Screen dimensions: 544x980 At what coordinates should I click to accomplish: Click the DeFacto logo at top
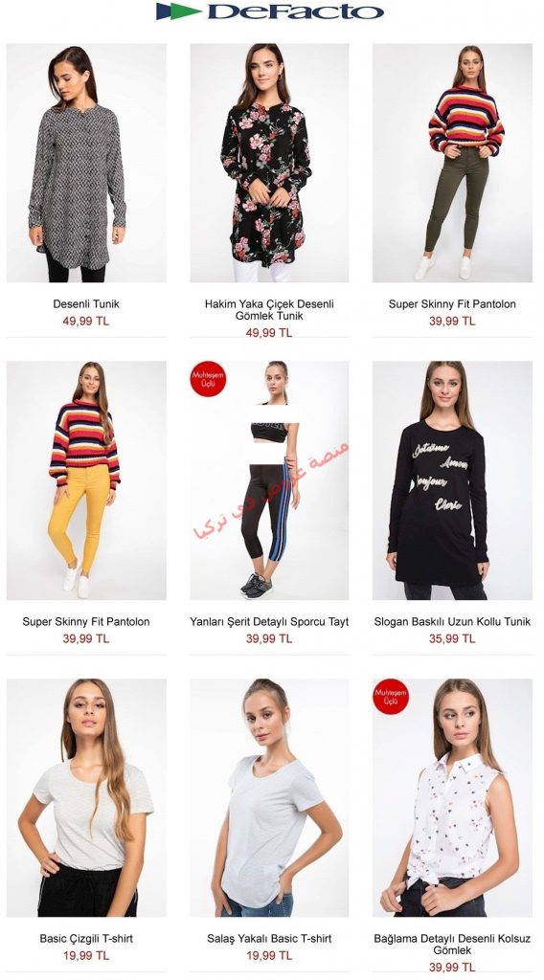[269, 11]
